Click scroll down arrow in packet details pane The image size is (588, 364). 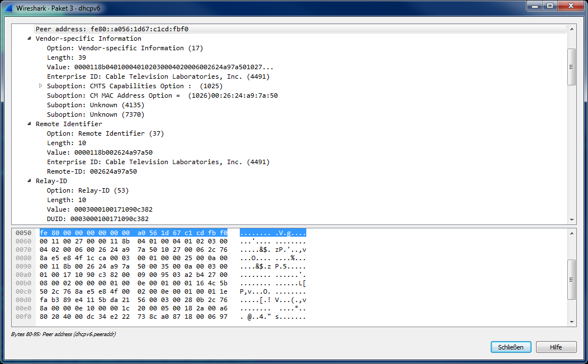tap(571, 220)
